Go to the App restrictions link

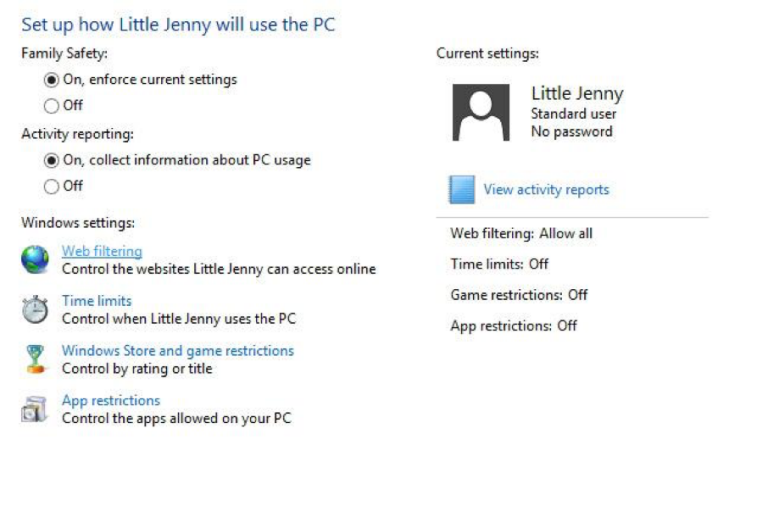111,400
